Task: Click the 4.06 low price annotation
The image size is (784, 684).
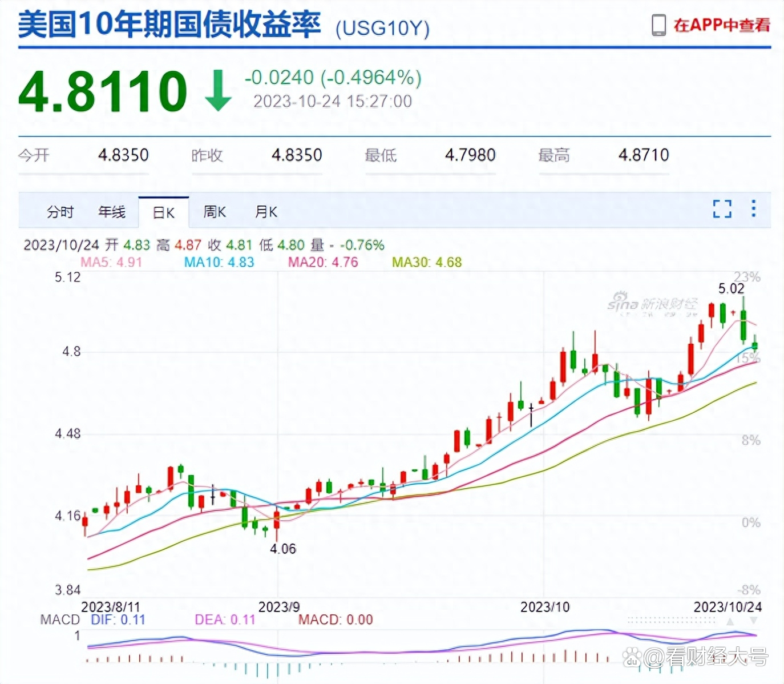Action: click(283, 549)
